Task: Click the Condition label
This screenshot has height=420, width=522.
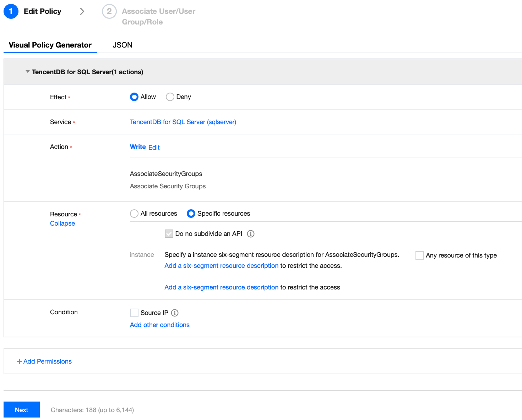Action: (64, 312)
